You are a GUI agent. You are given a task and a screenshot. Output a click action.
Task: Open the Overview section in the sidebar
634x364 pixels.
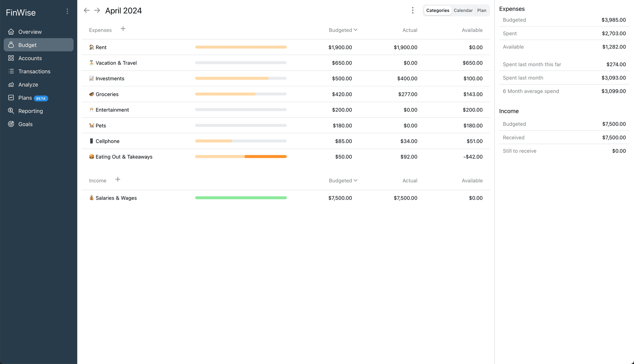tap(30, 32)
